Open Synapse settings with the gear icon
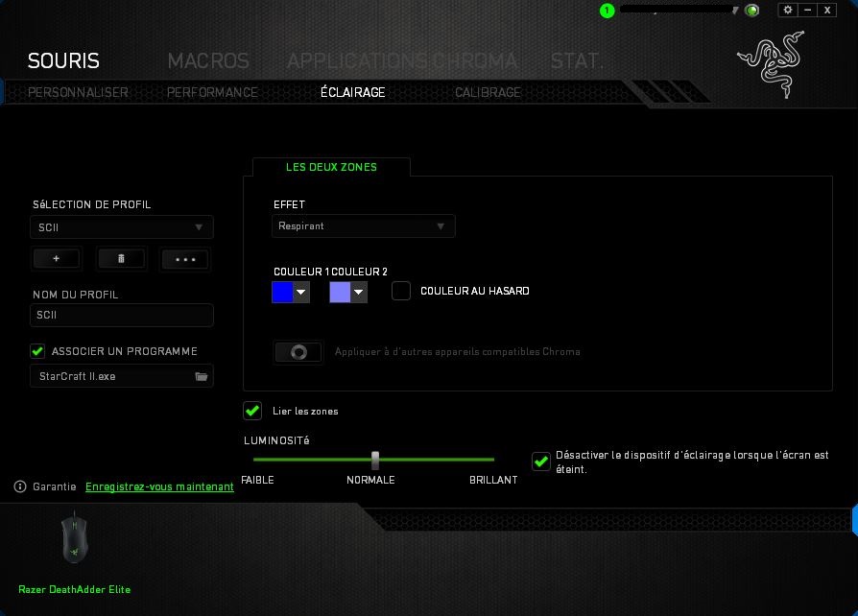The width and height of the screenshot is (858, 616). 788,10
